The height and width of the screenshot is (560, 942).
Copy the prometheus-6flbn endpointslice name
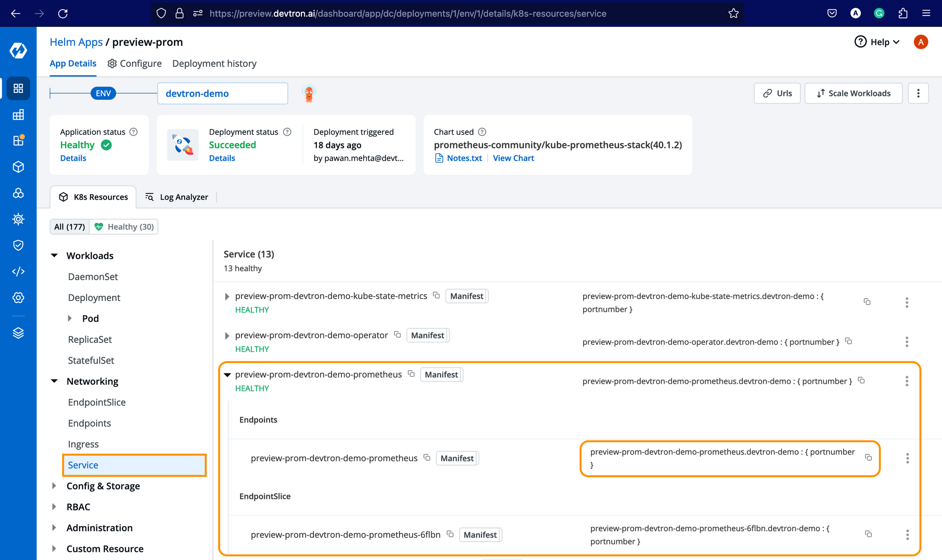pyautogui.click(x=450, y=534)
